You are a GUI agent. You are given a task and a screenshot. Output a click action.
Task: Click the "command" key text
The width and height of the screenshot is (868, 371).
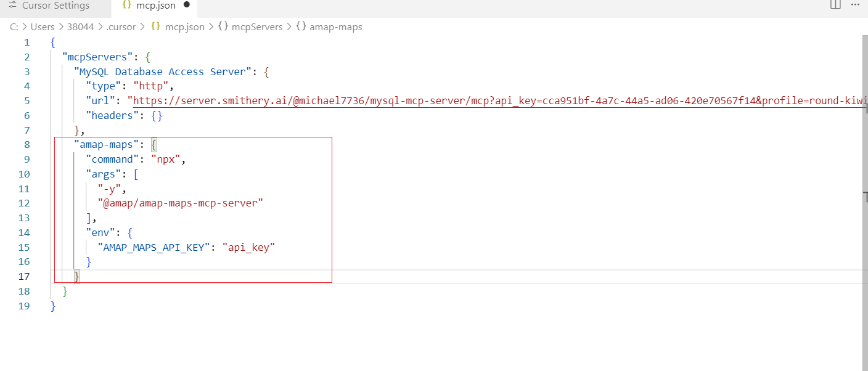point(112,160)
